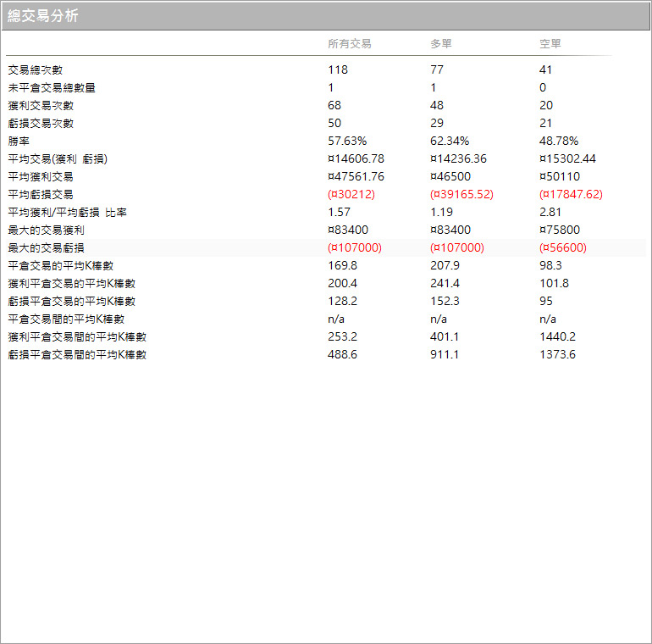Select the ¤14606.78 average trade value

coord(356,159)
